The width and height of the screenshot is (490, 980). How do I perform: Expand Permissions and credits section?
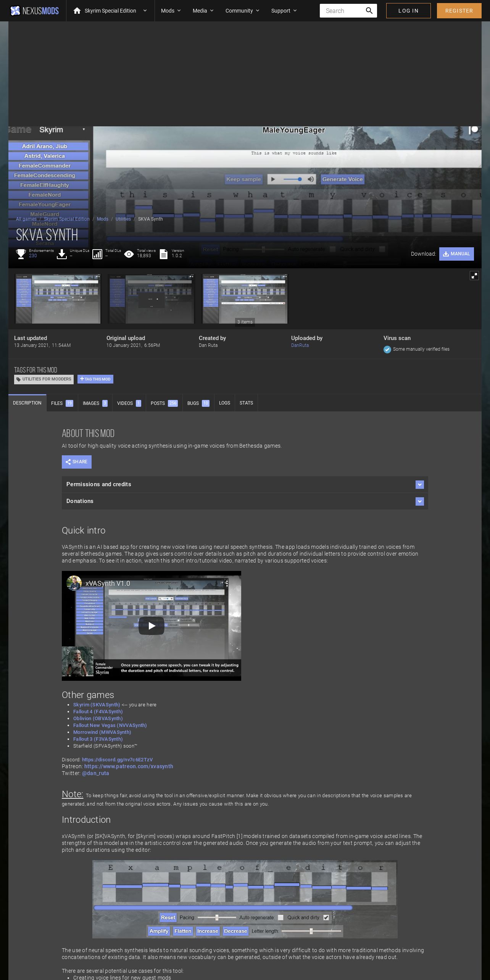pos(245,484)
